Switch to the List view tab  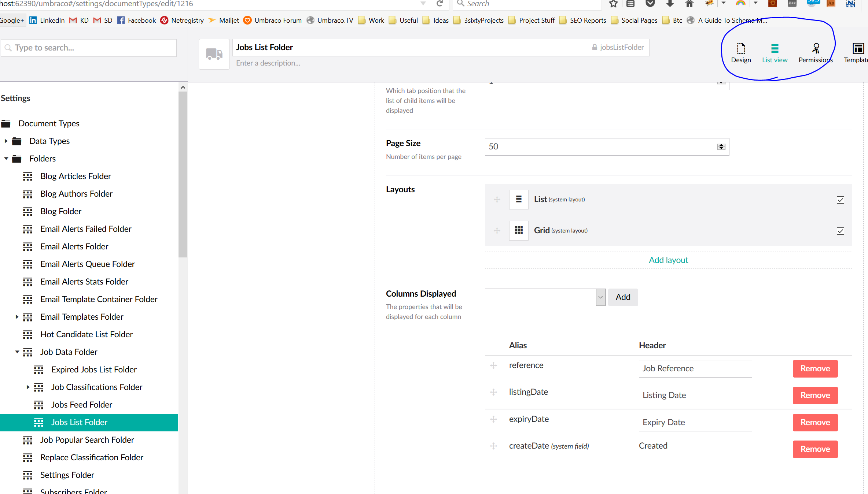775,53
